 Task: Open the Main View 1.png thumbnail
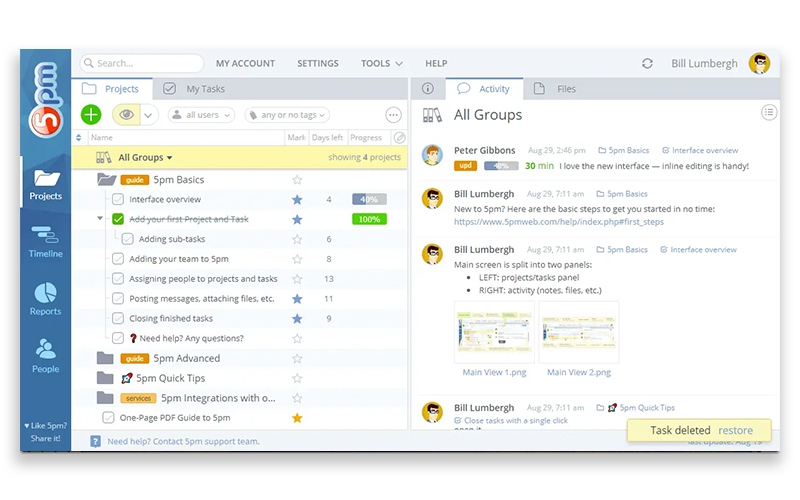[x=494, y=333]
